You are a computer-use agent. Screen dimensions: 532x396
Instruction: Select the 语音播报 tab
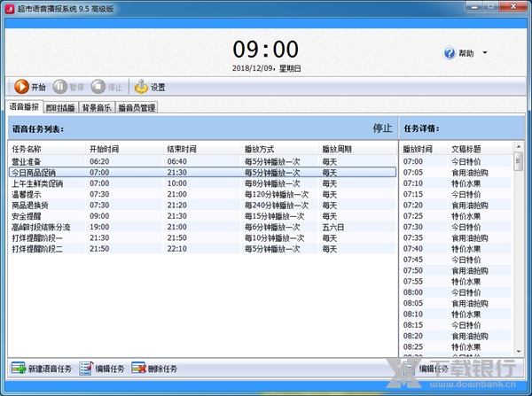click(x=25, y=107)
